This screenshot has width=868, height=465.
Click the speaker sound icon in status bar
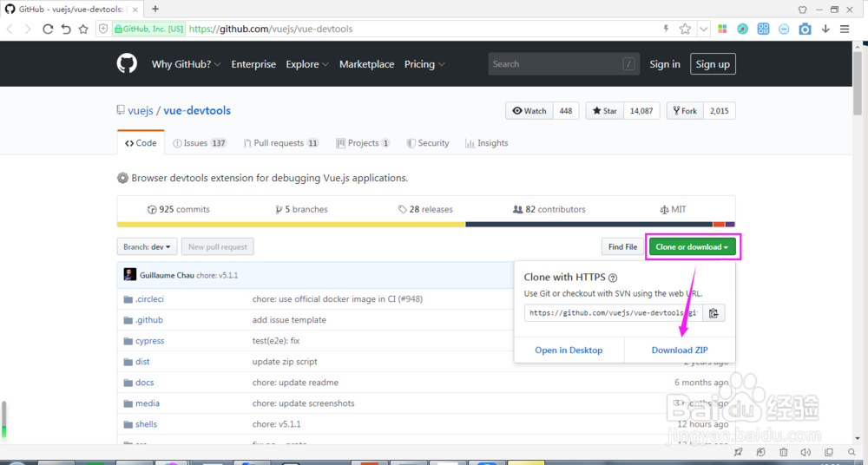[x=806, y=452]
